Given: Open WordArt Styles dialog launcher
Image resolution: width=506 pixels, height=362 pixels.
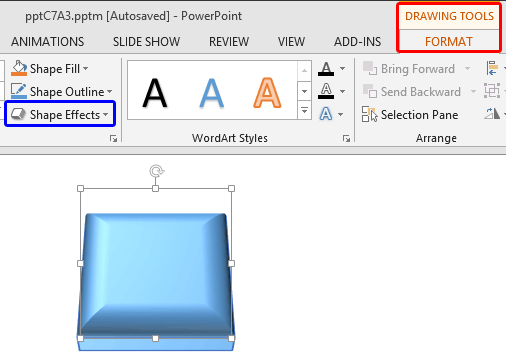Looking at the screenshot, I should (346, 138).
